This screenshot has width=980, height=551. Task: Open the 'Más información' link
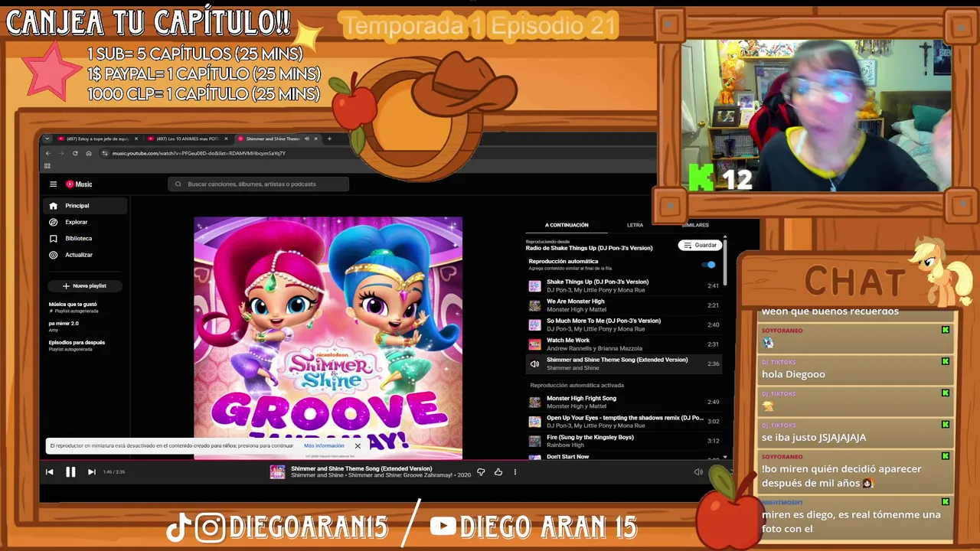(x=324, y=445)
